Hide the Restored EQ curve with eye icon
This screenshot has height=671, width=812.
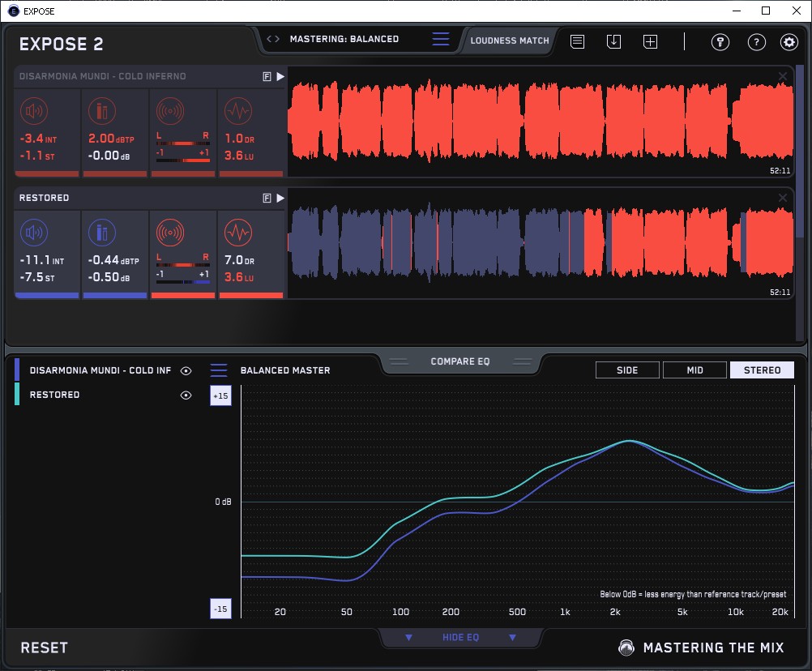click(186, 395)
